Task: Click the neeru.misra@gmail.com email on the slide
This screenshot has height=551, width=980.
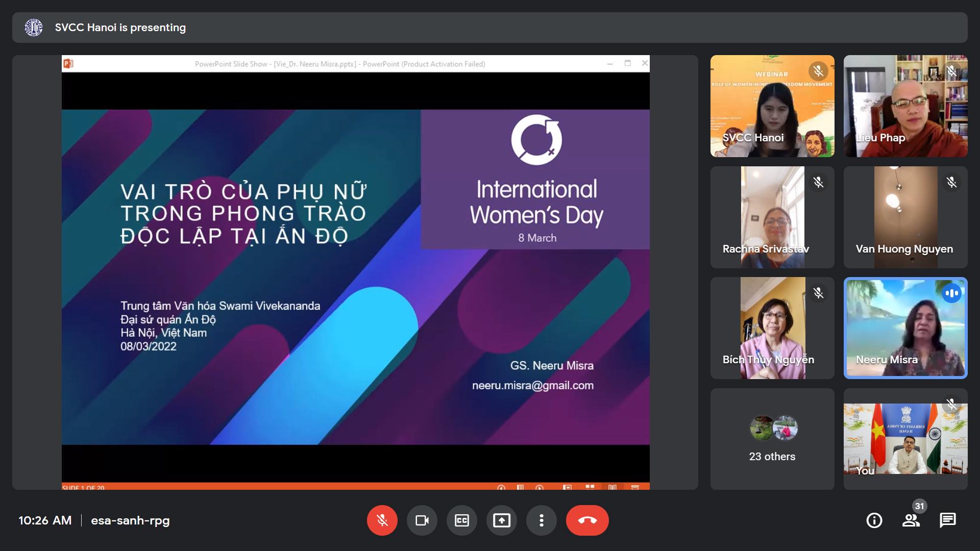Action: pyautogui.click(x=532, y=386)
